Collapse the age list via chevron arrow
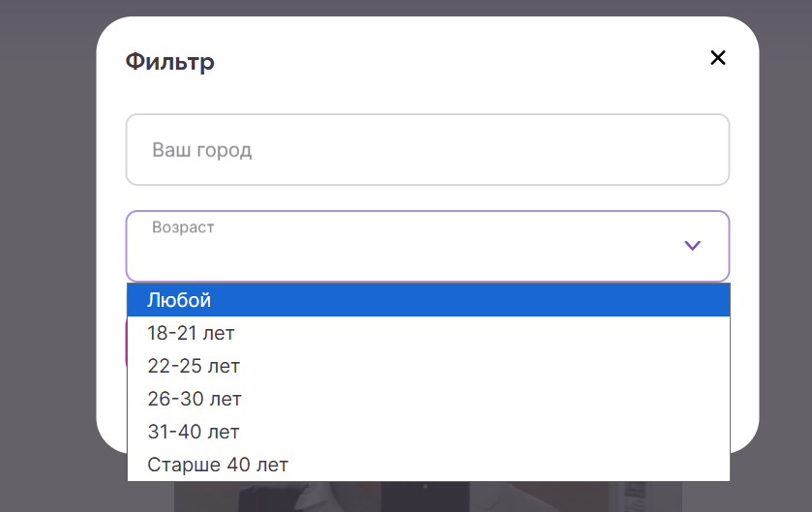The height and width of the screenshot is (512, 812). pos(692,246)
